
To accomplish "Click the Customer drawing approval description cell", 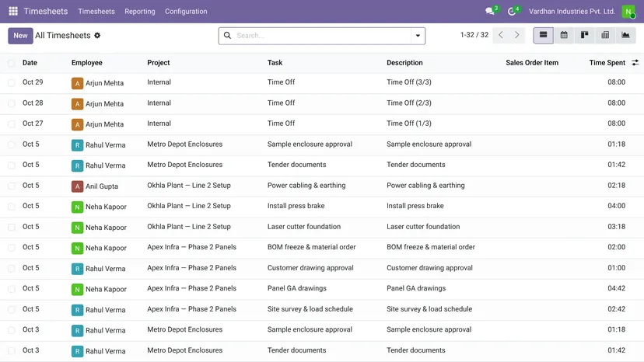I will click(x=429, y=267).
